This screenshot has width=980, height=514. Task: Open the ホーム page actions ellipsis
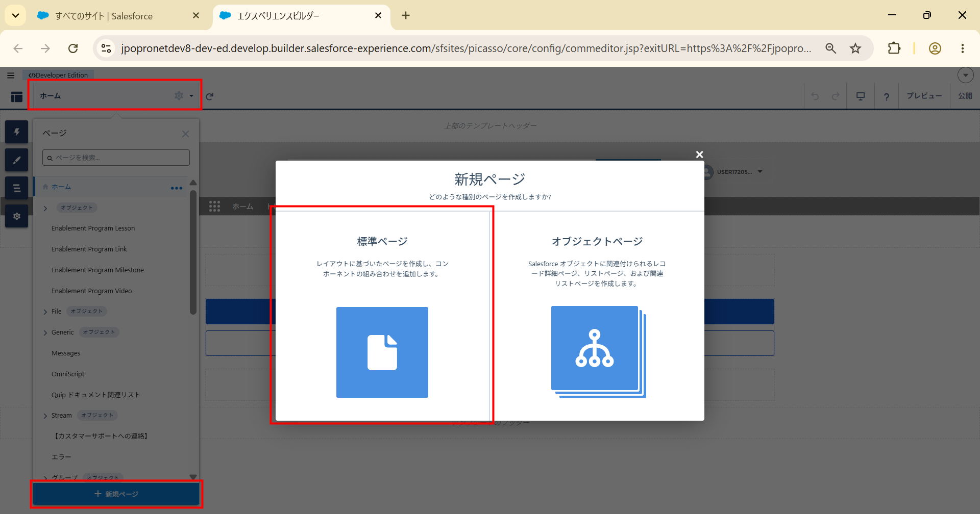coord(177,188)
